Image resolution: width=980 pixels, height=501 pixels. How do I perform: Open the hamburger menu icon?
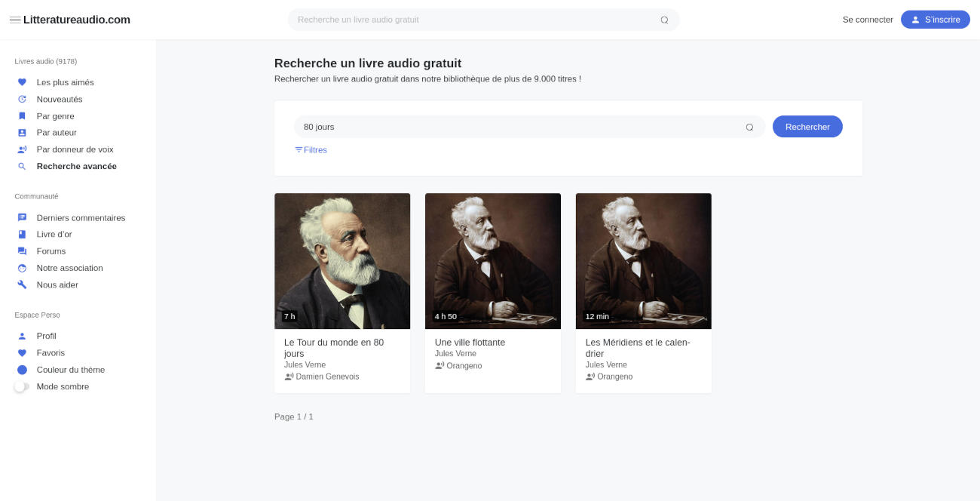(15, 20)
